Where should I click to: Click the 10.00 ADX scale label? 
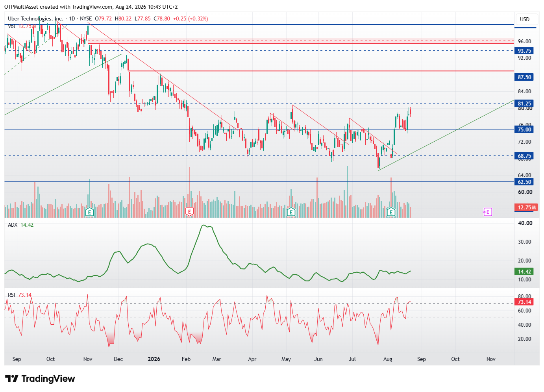click(525, 279)
